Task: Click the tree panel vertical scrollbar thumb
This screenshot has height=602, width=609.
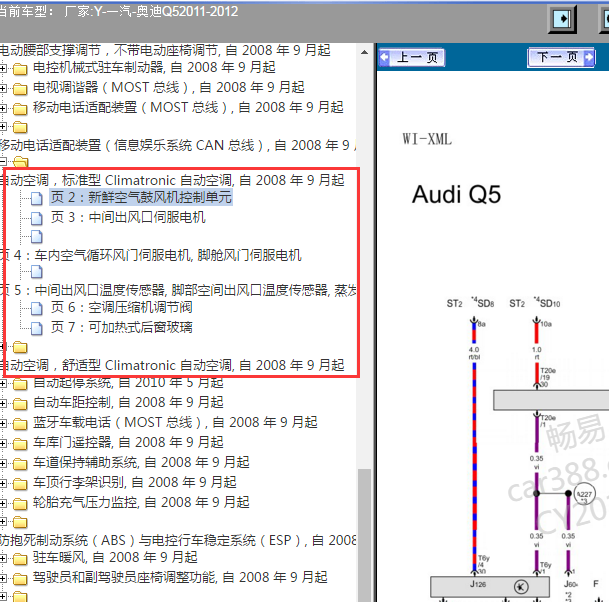Action: [x=364, y=535]
